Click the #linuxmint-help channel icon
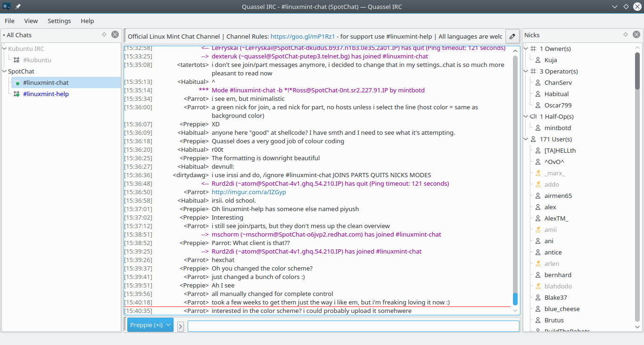 click(x=17, y=94)
